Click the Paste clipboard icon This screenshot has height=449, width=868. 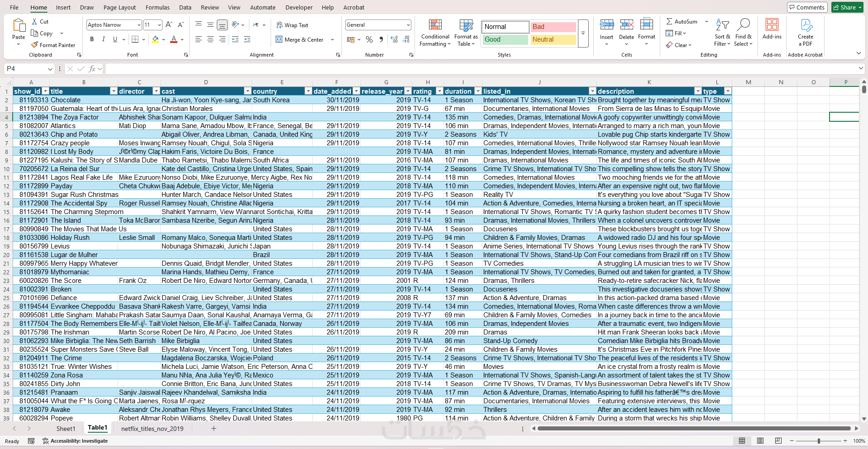tap(19, 25)
